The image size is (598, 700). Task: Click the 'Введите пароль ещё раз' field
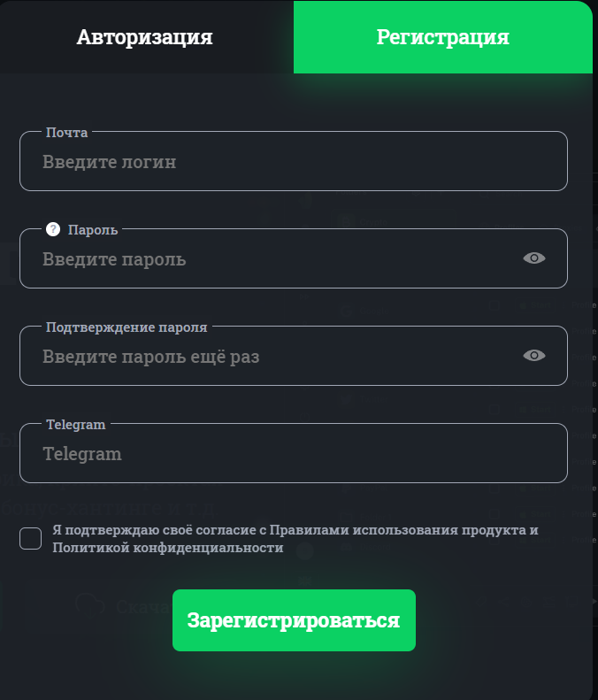coord(294,356)
